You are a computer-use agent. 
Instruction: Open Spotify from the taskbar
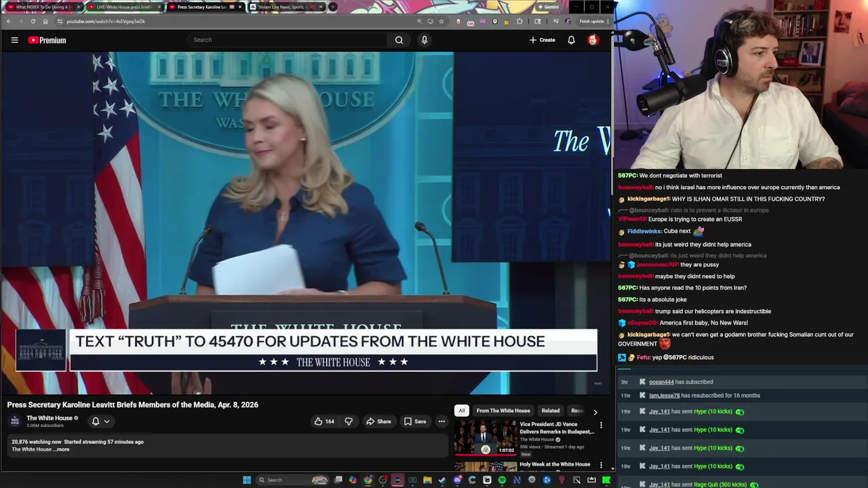point(502,480)
